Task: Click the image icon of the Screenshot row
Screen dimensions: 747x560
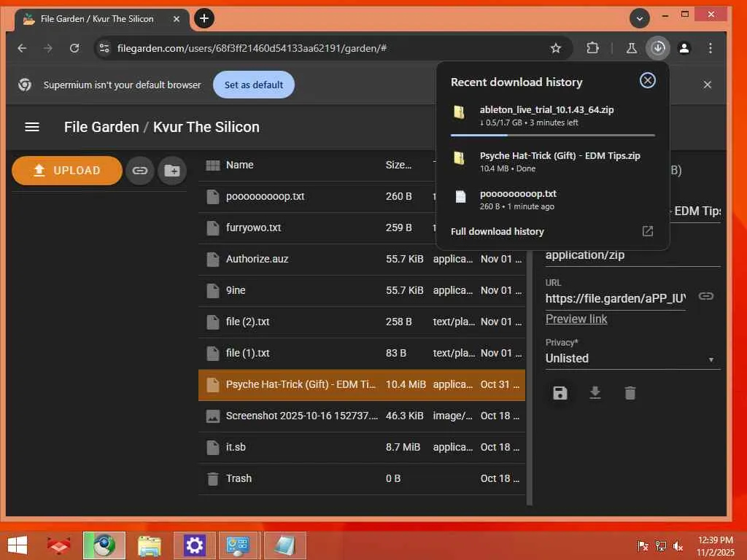Action: click(x=212, y=416)
